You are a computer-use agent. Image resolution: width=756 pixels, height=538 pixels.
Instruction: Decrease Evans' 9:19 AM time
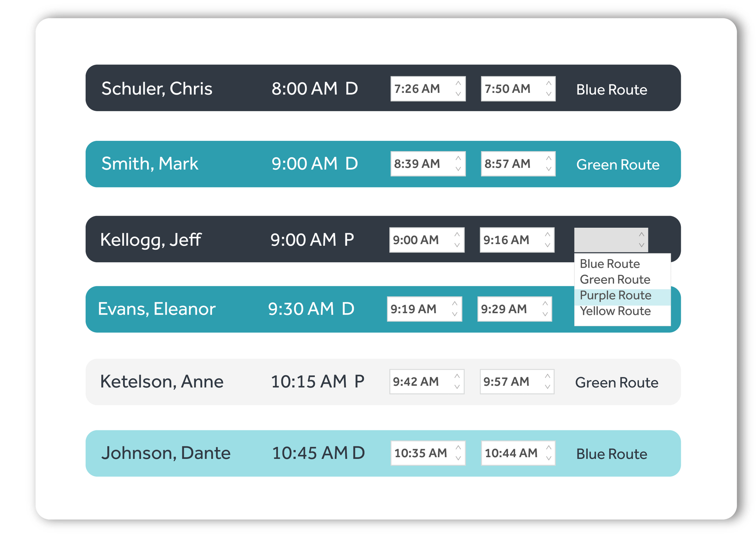point(454,314)
